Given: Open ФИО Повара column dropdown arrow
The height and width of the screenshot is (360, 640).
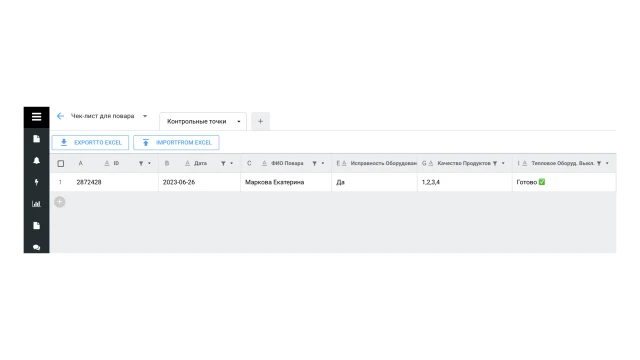Looking at the screenshot, I should tap(323, 163).
